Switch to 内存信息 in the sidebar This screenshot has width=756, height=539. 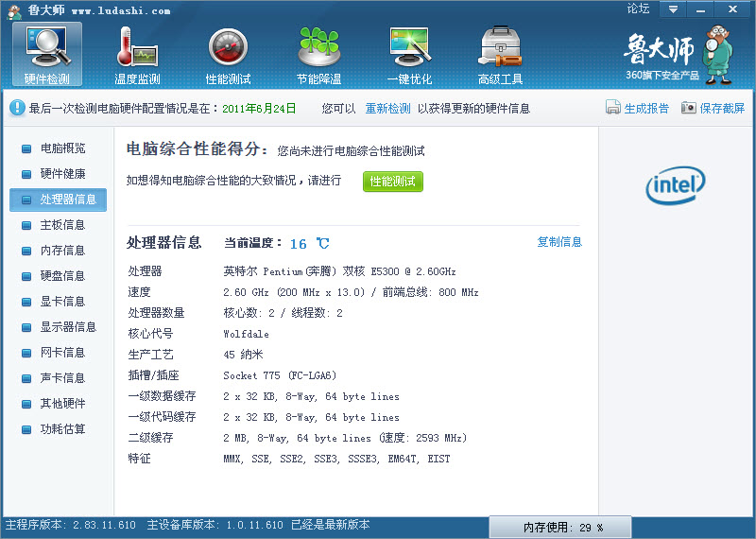(62, 251)
